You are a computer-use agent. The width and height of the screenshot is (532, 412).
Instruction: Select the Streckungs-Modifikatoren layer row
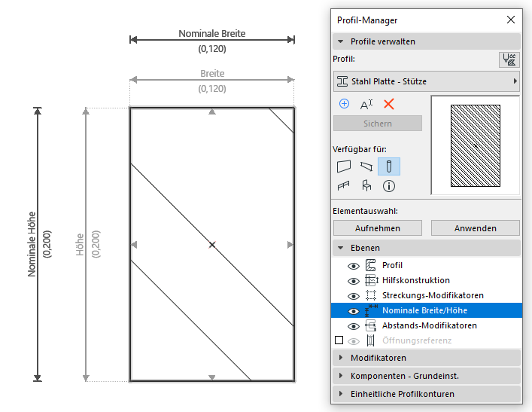coord(427,295)
